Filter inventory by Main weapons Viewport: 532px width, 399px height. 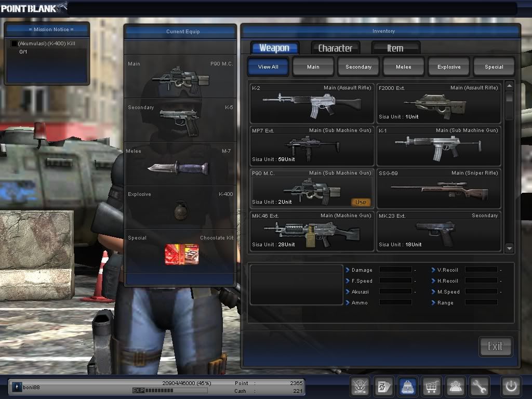point(313,66)
